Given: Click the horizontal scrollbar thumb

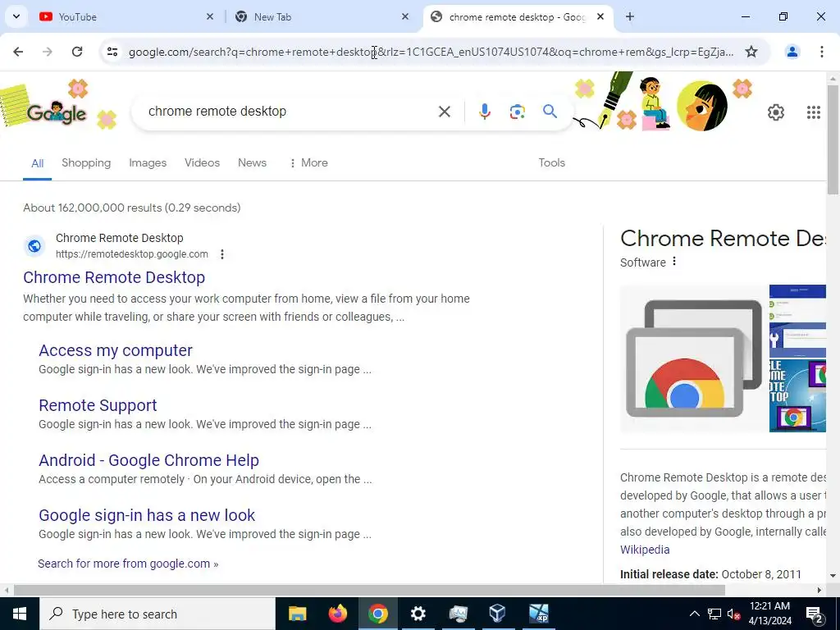Looking at the screenshot, I should coord(369,591).
